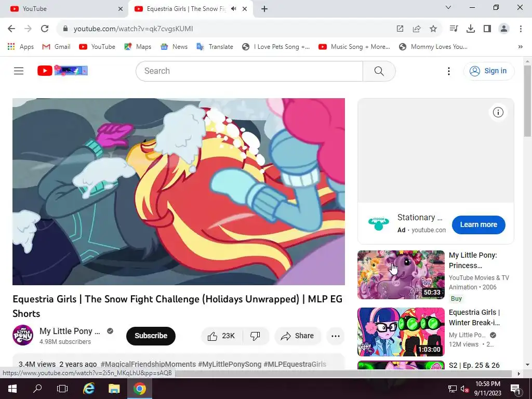The width and height of the screenshot is (532, 399).
Task: Open YouTube settings three-dot menu
Action: (449, 71)
